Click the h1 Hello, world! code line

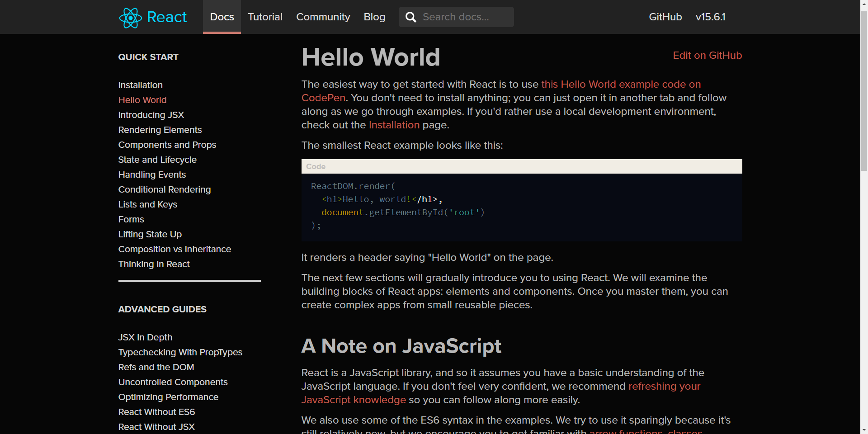(x=382, y=199)
